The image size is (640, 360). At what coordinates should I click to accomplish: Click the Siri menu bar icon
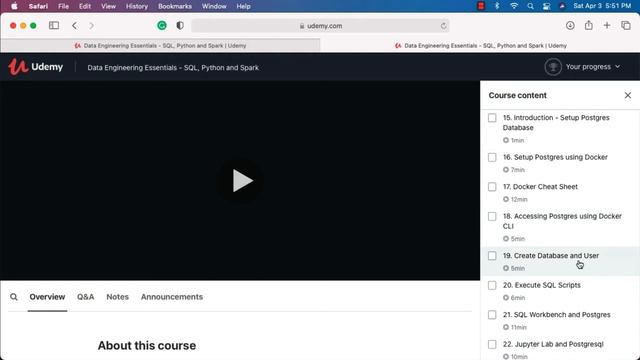(x=562, y=6)
